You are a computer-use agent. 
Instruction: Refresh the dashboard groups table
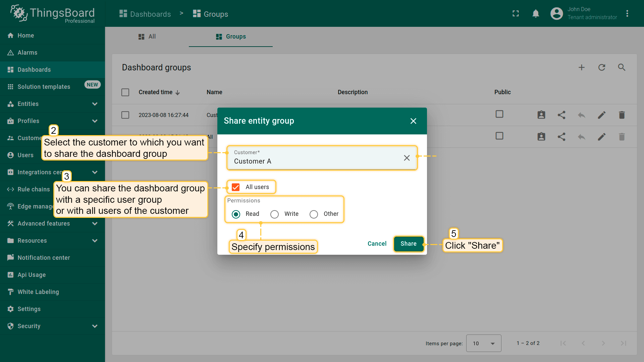pos(602,67)
